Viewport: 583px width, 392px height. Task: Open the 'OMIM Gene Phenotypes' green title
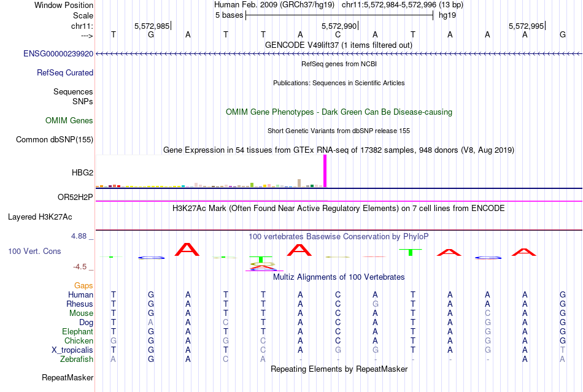pos(339,112)
